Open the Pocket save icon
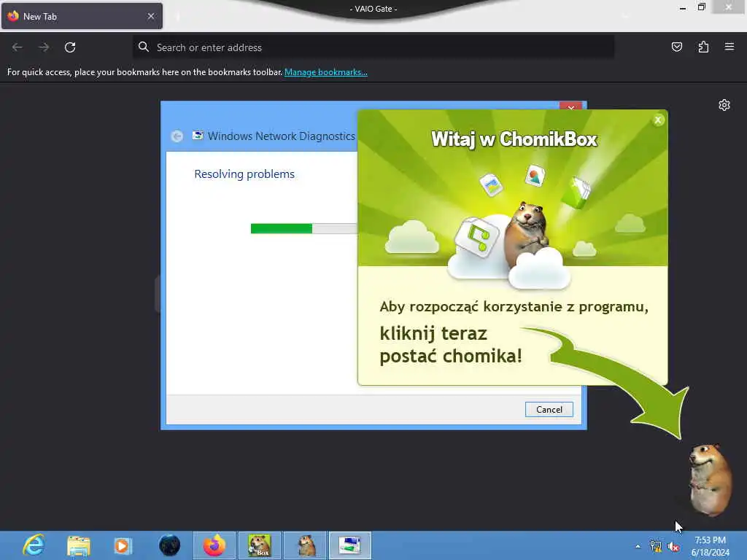This screenshot has height=560, width=747. click(676, 47)
